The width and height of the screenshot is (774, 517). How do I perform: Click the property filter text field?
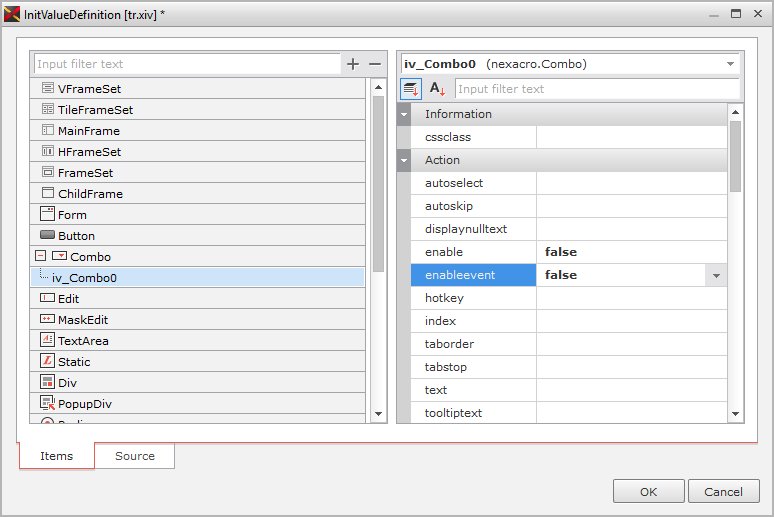click(595, 89)
